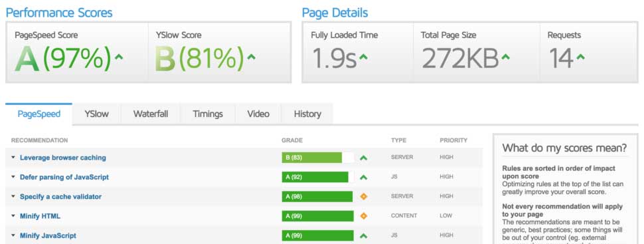Expand the Minify JavaScript row arrow
The height and width of the screenshot is (244, 644).
13,236
